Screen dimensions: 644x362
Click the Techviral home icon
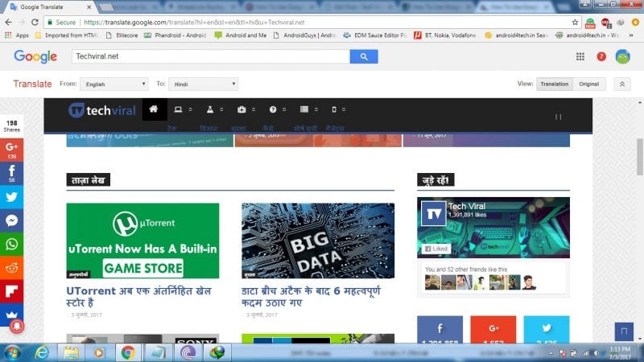coord(154,109)
